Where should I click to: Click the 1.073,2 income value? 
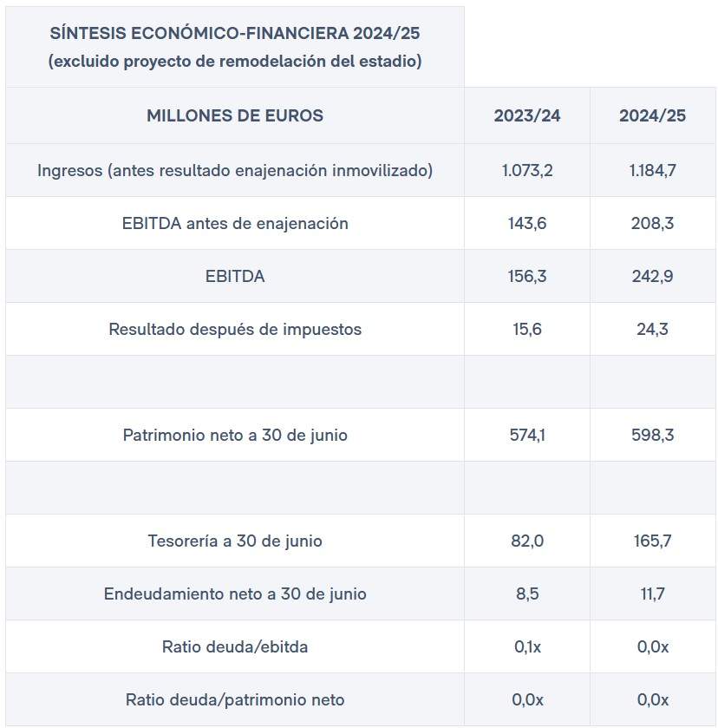526,170
